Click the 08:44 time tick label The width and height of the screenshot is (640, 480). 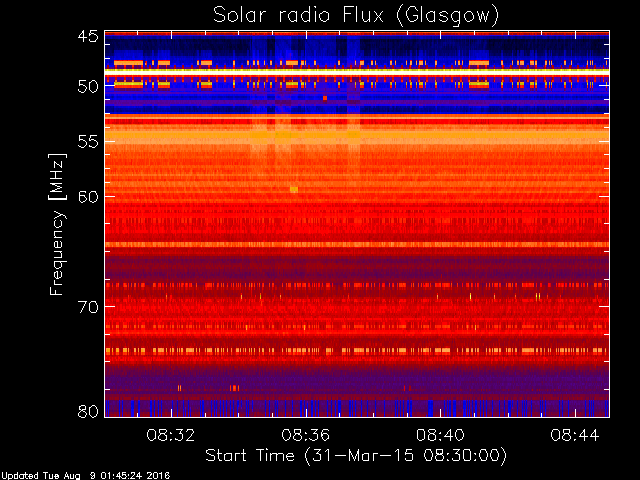(x=575, y=435)
